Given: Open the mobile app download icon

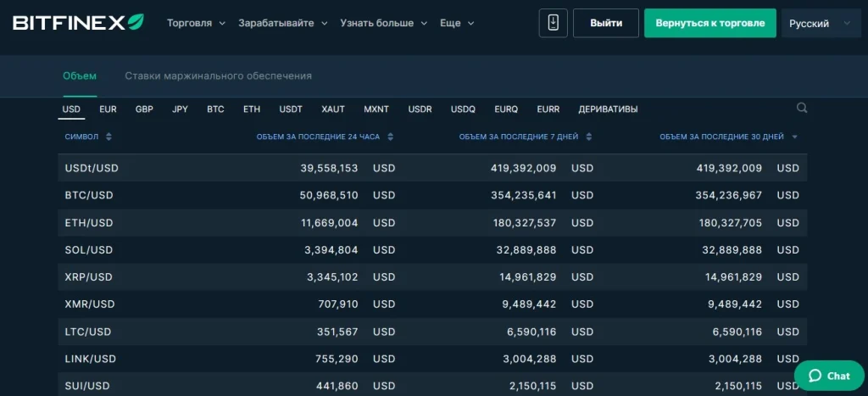Looking at the screenshot, I should [553, 23].
